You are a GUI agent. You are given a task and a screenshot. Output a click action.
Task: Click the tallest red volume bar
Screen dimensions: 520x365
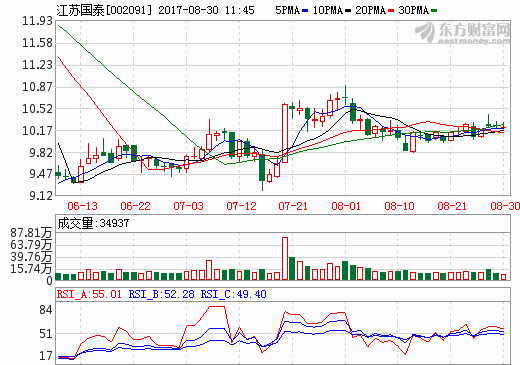coord(285,258)
